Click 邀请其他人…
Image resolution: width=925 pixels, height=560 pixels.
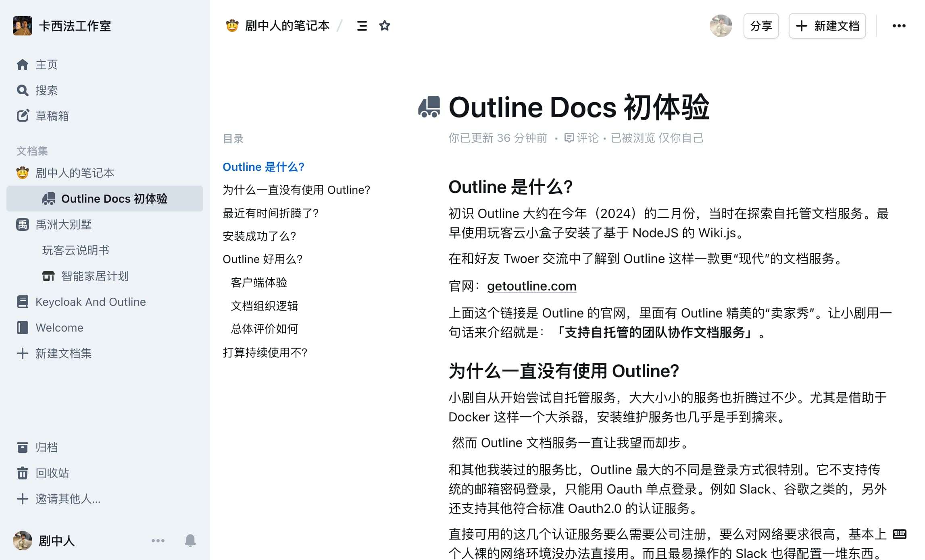tap(68, 499)
